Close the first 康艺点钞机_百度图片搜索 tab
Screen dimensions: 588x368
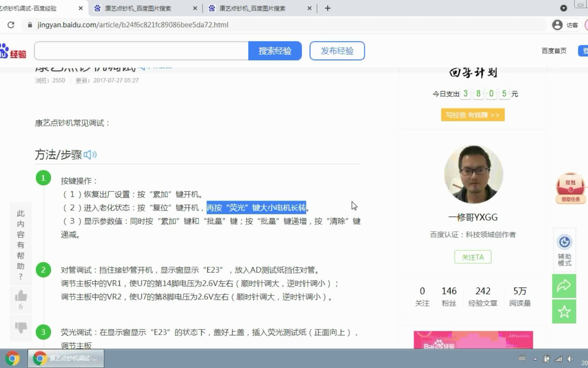point(195,8)
